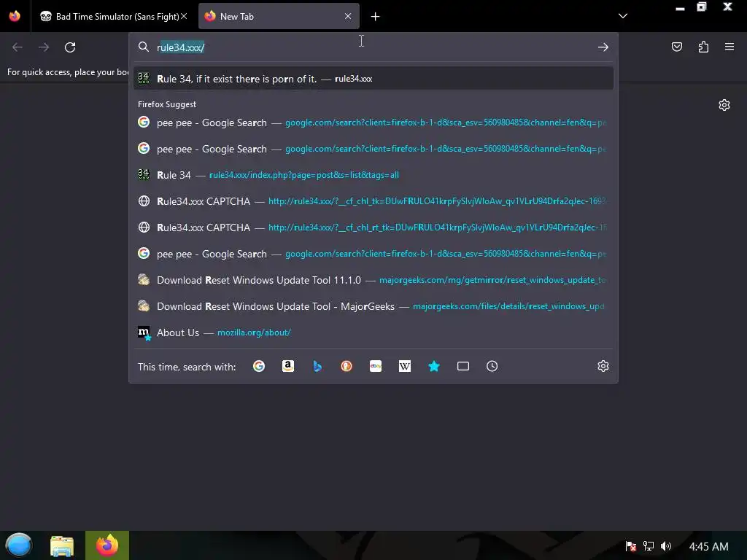This screenshot has width=747, height=560.
Task: Go forward one page
Action: 44,47
